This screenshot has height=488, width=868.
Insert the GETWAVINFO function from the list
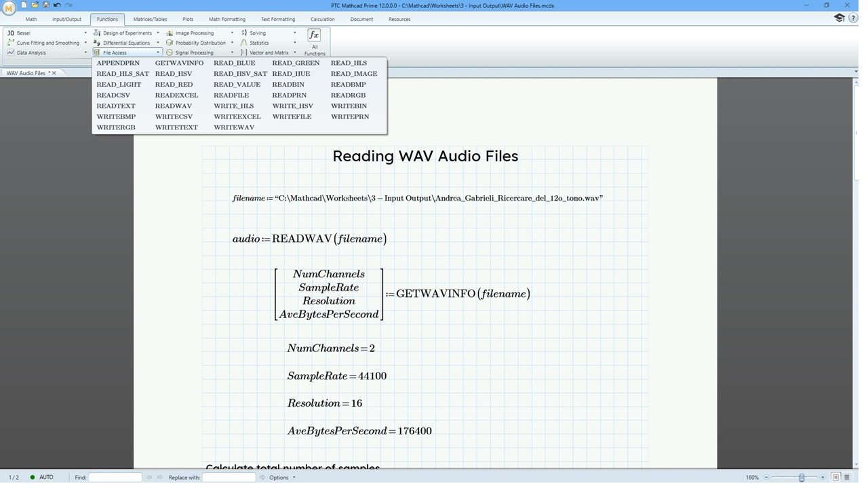click(x=179, y=63)
